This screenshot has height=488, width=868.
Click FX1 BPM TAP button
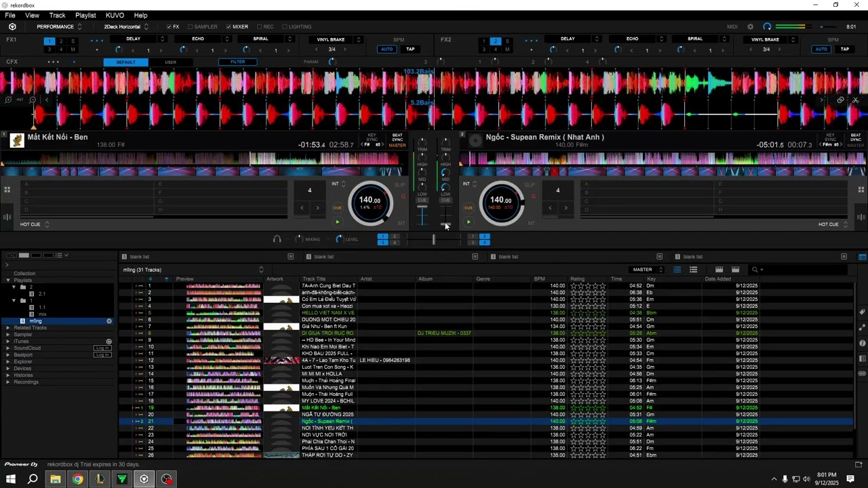pyautogui.click(x=410, y=49)
